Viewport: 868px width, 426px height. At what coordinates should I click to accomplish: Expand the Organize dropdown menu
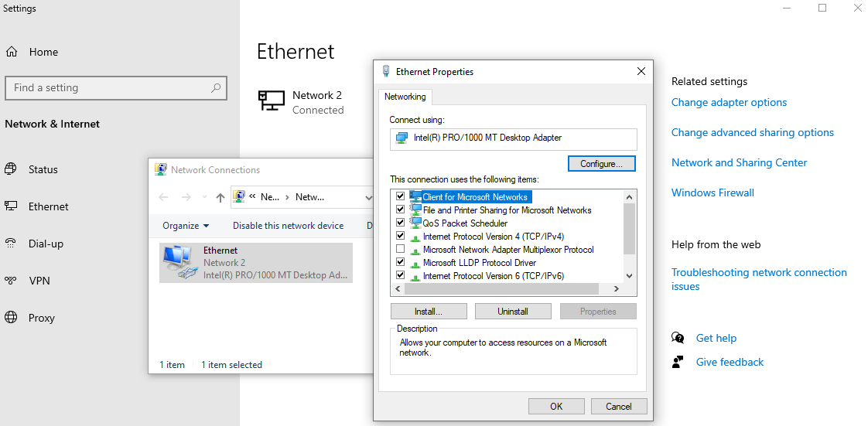click(x=186, y=226)
